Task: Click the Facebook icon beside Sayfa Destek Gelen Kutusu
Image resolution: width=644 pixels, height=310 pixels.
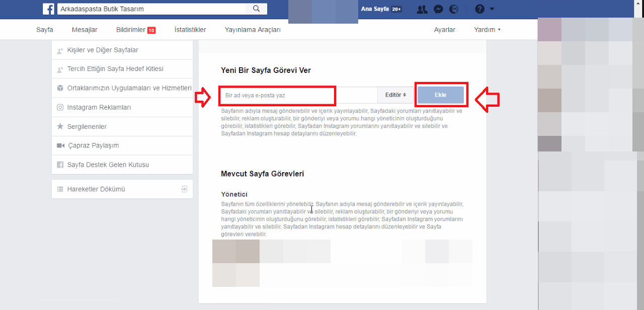Action: click(60, 165)
